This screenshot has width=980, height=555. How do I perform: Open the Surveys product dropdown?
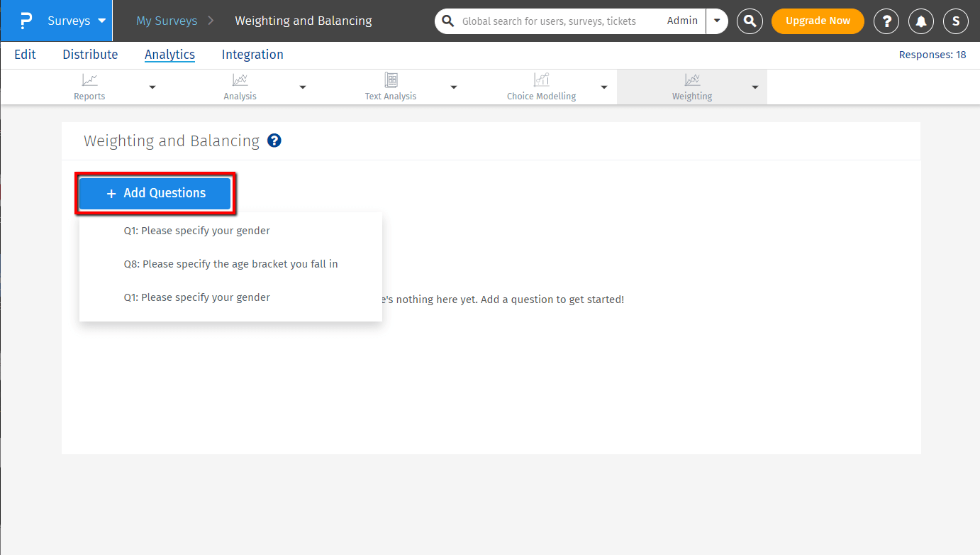(77, 21)
